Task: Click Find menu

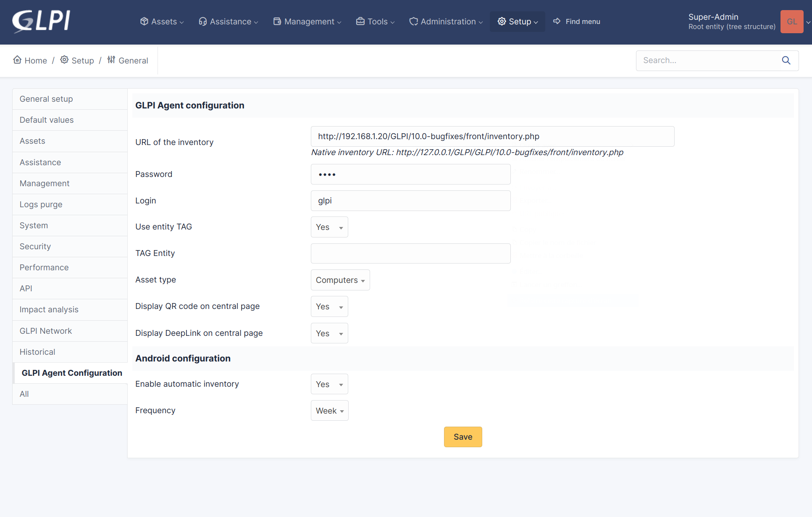Action: pos(577,21)
